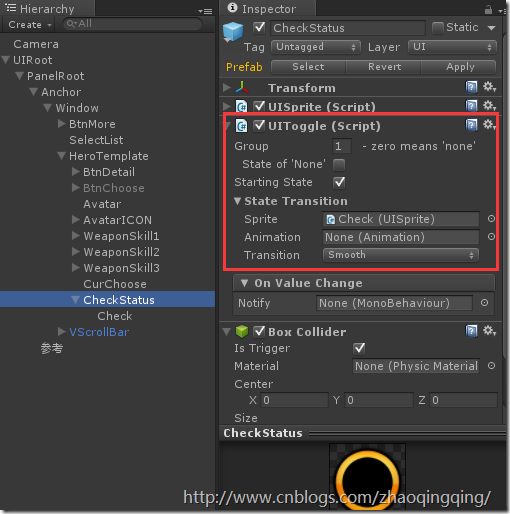
Task: Click Material field object picker circle
Action: [491, 366]
